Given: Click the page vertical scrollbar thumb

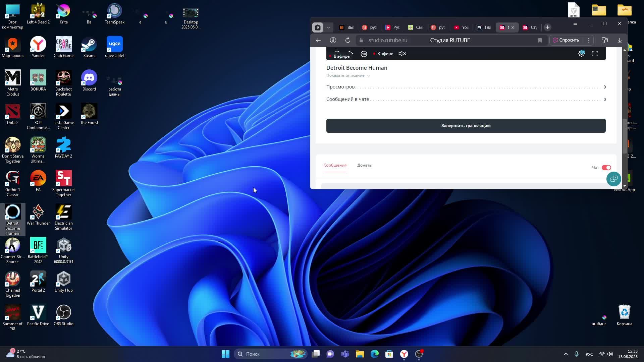Looking at the screenshot, I should [x=624, y=136].
